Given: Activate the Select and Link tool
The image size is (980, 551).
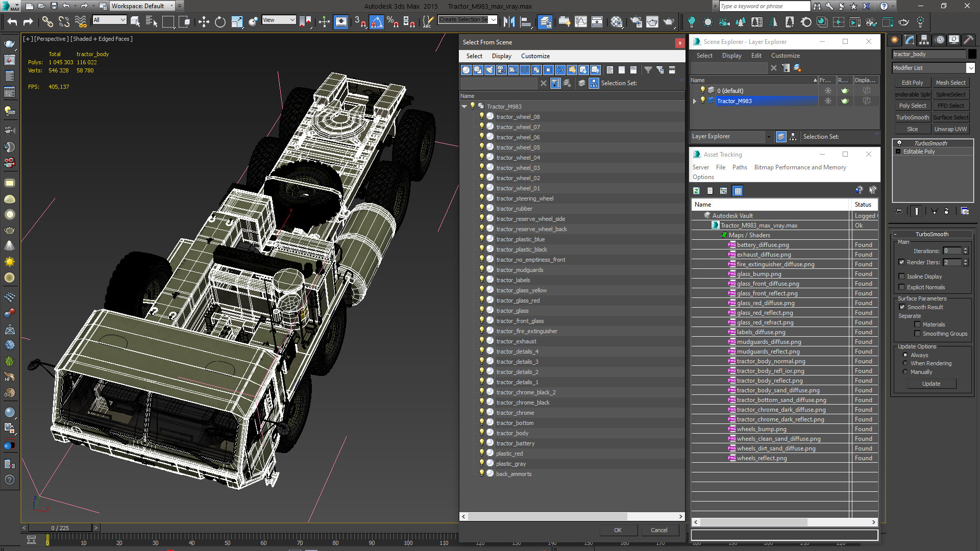Looking at the screenshot, I should (47, 22).
